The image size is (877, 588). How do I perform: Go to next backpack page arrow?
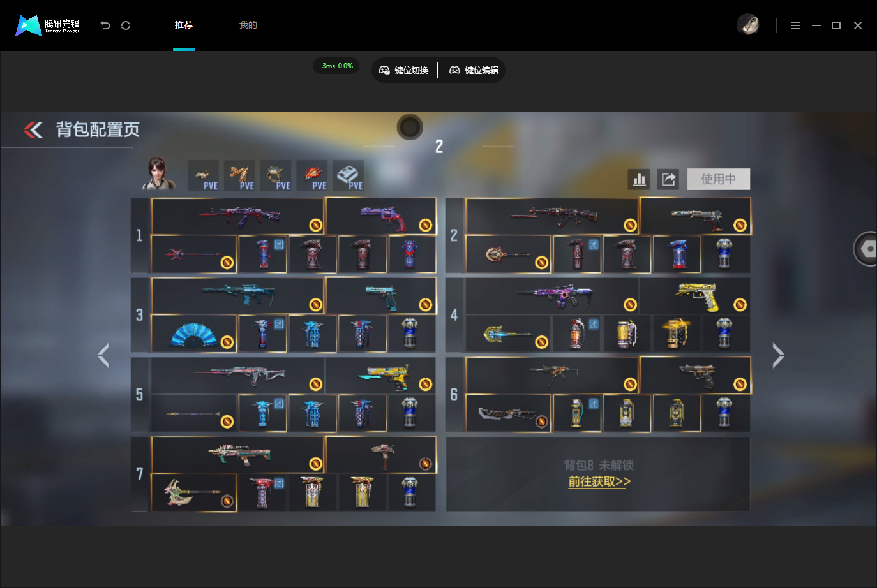778,355
